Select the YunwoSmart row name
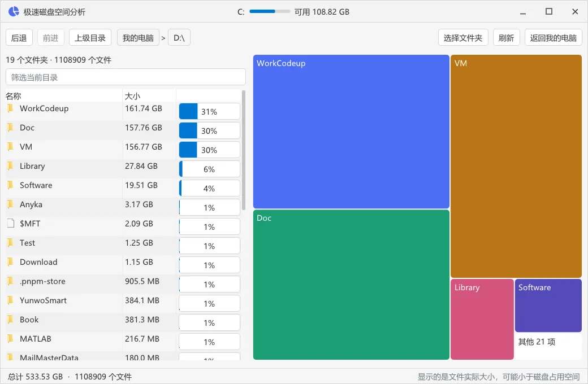This screenshot has height=384, width=588. tap(43, 300)
